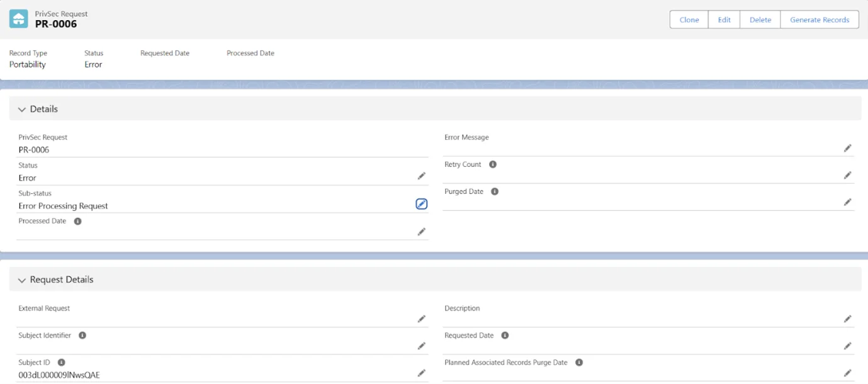Edit Planned Associated Records Purge Date pencil
Viewport: 868px width, 384px height.
pos(847,373)
